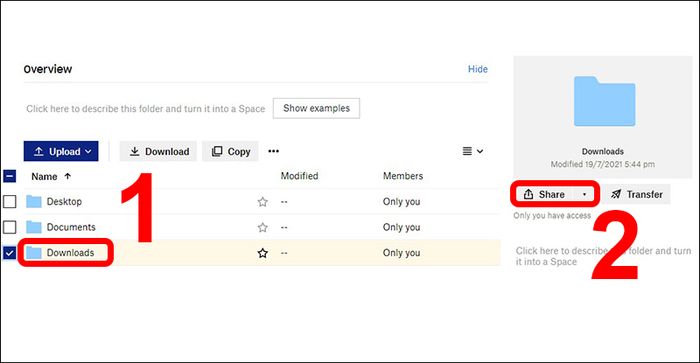The image size is (700, 363).
Task: Uncheck the Downloads folder checkbox
Action: (9, 253)
